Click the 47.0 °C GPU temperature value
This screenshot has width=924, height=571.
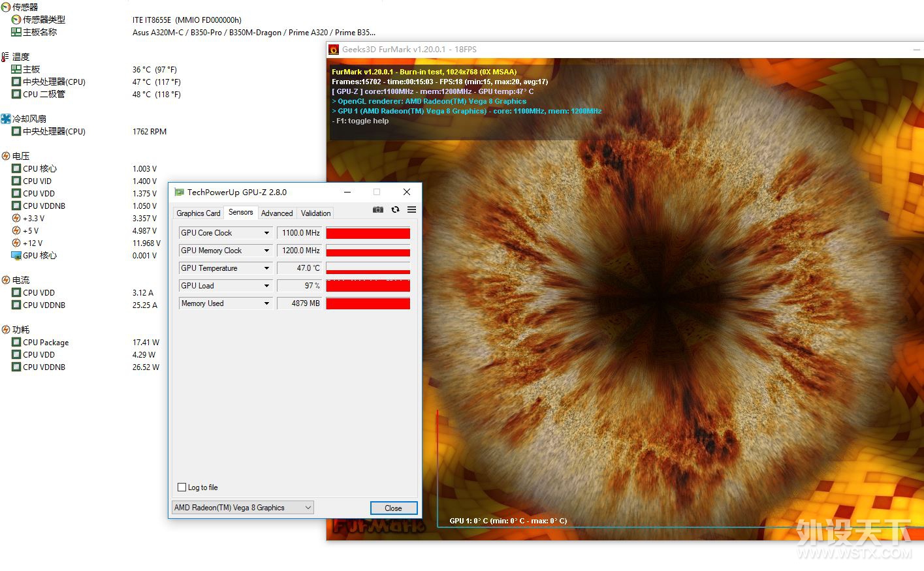300,268
